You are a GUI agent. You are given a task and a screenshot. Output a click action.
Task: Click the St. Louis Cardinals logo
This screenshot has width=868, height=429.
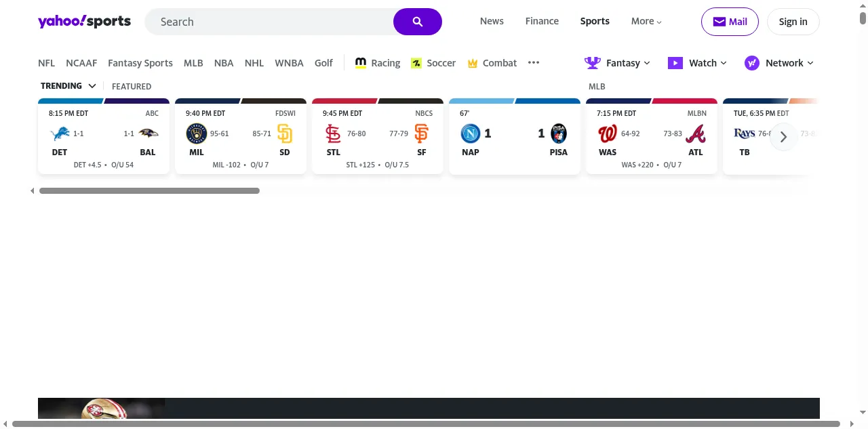click(x=333, y=134)
